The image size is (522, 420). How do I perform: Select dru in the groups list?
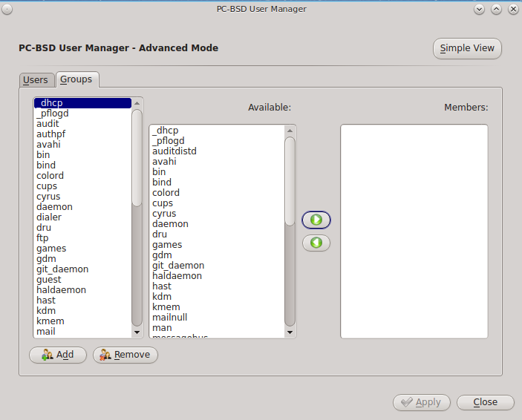pos(82,228)
